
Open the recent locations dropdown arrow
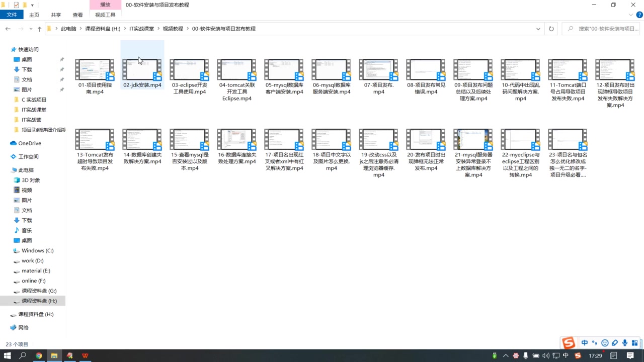(30, 29)
